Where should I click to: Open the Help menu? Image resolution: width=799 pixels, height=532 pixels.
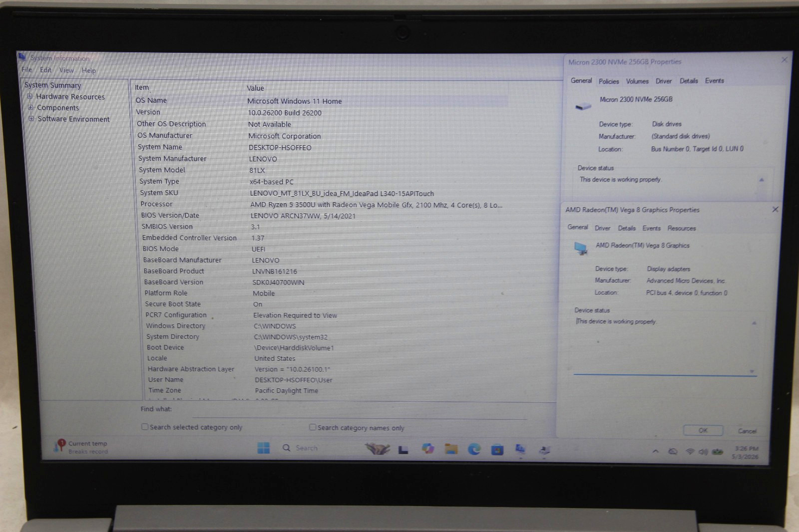(x=89, y=70)
